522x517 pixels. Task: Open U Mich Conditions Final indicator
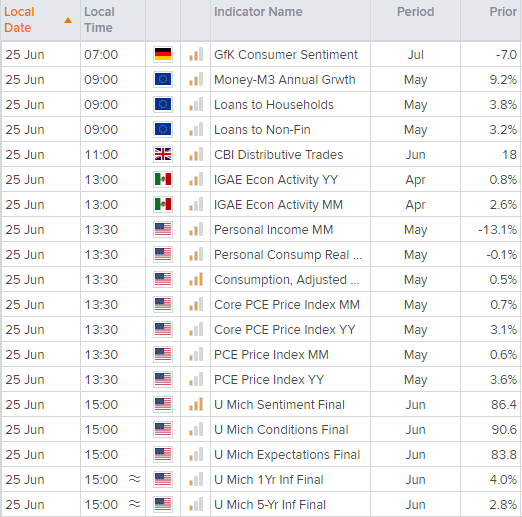tap(281, 430)
